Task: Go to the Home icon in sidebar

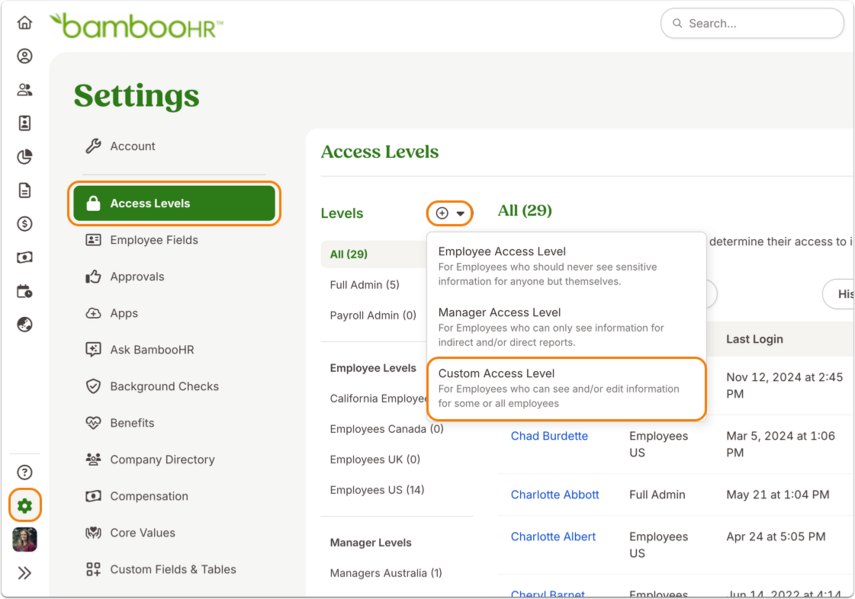Action: [x=25, y=22]
